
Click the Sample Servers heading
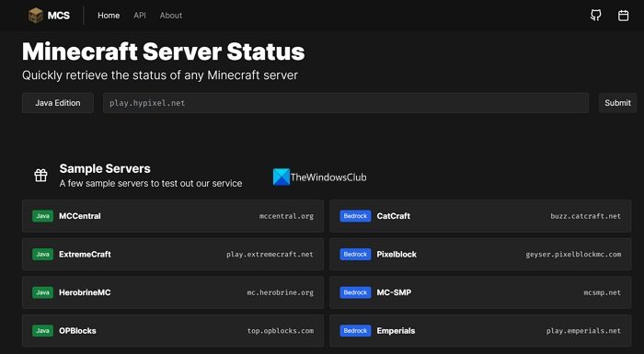coord(105,168)
